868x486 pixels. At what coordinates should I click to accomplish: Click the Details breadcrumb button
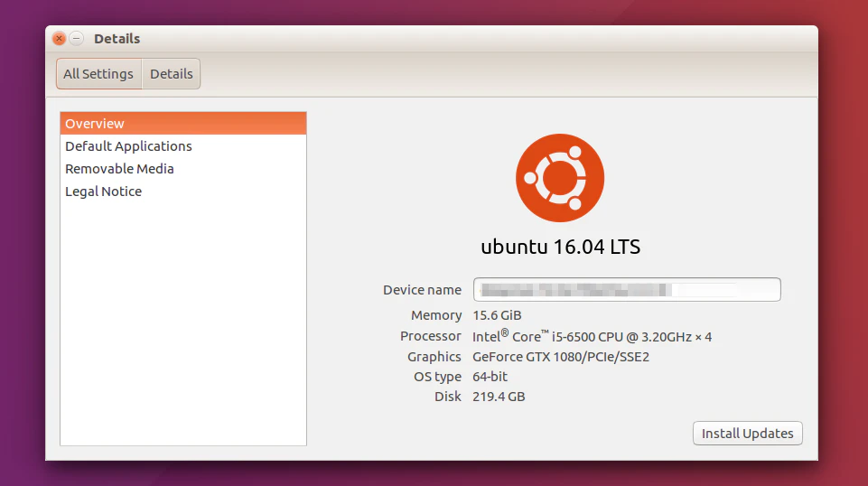[x=171, y=73]
